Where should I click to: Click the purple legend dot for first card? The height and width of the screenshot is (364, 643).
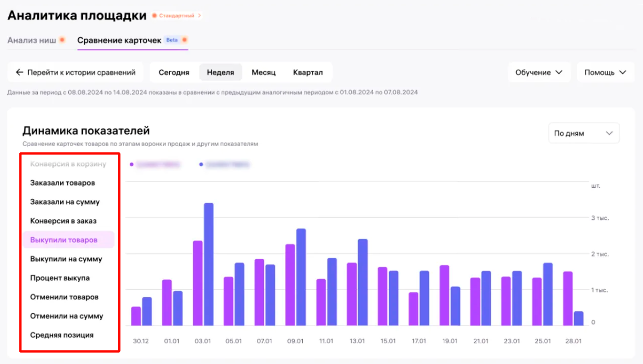point(131,165)
